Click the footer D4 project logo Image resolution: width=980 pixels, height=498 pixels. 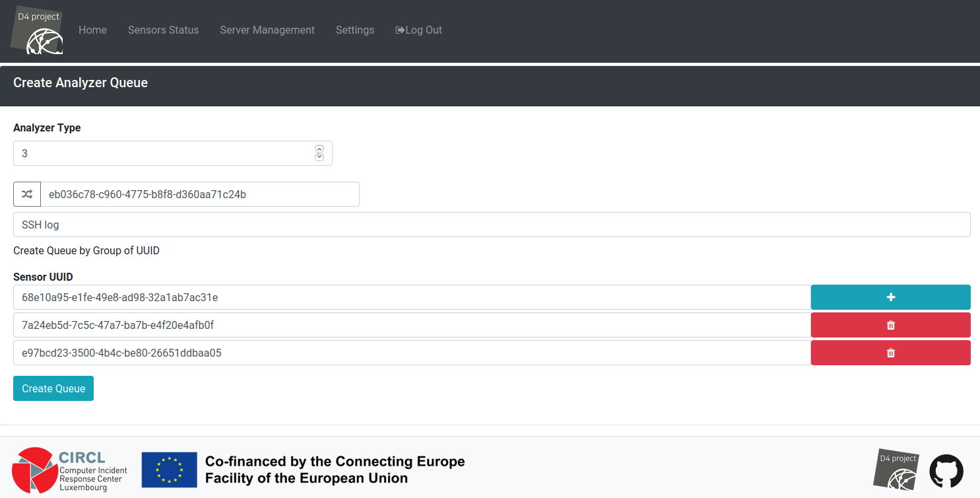pyautogui.click(x=896, y=470)
